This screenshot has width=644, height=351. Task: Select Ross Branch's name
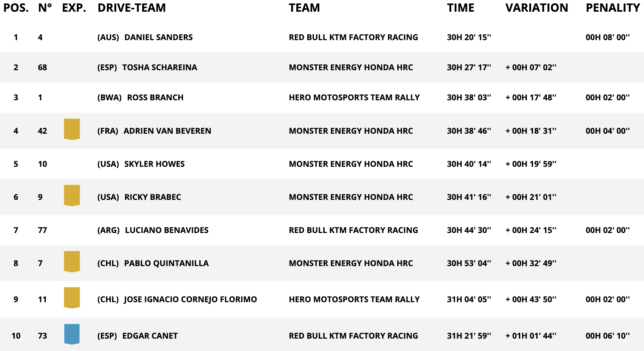(155, 97)
